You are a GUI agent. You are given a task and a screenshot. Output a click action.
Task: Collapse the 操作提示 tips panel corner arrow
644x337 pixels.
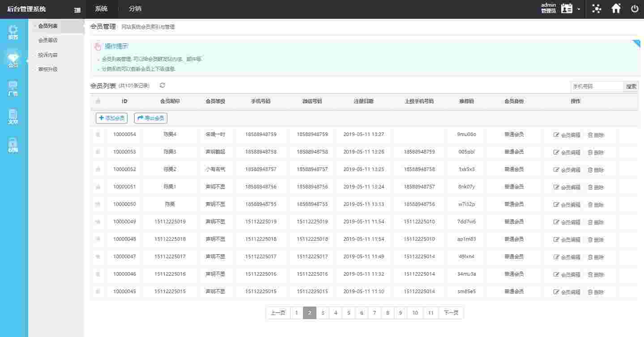636,43
